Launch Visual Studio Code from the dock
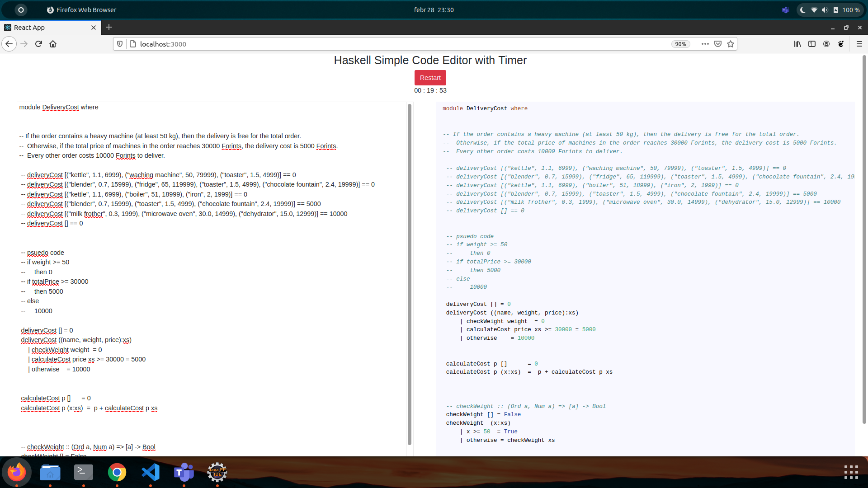 click(x=150, y=473)
